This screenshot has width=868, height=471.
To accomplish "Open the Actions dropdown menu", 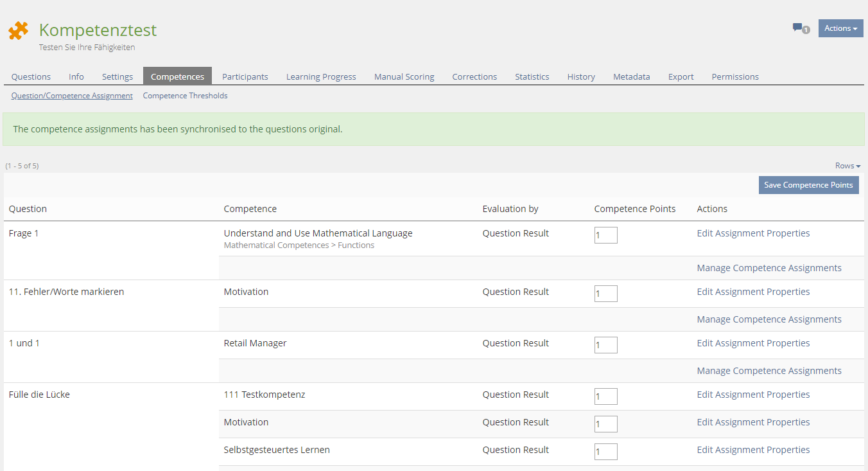I will [840, 28].
